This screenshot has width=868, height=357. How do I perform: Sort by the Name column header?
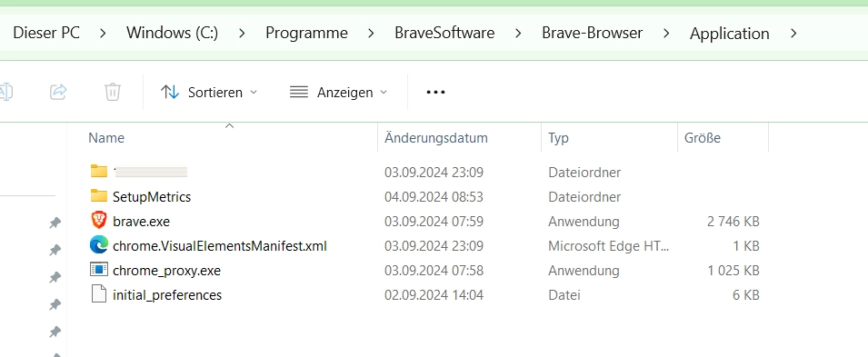pos(106,138)
